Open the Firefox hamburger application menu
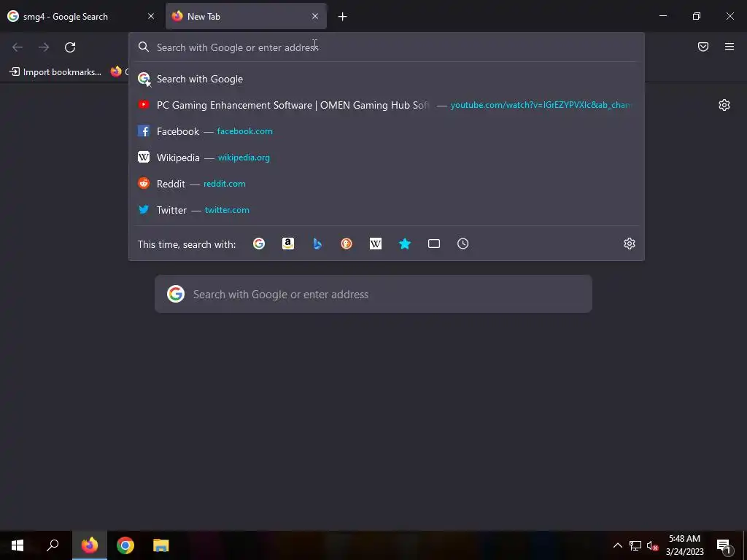 (729, 47)
